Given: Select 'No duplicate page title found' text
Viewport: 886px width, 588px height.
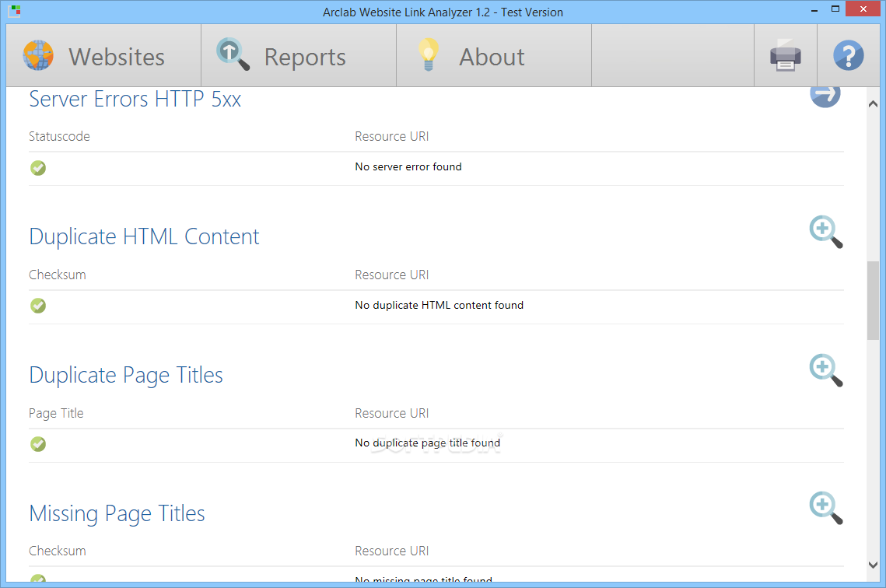Looking at the screenshot, I should [x=427, y=443].
